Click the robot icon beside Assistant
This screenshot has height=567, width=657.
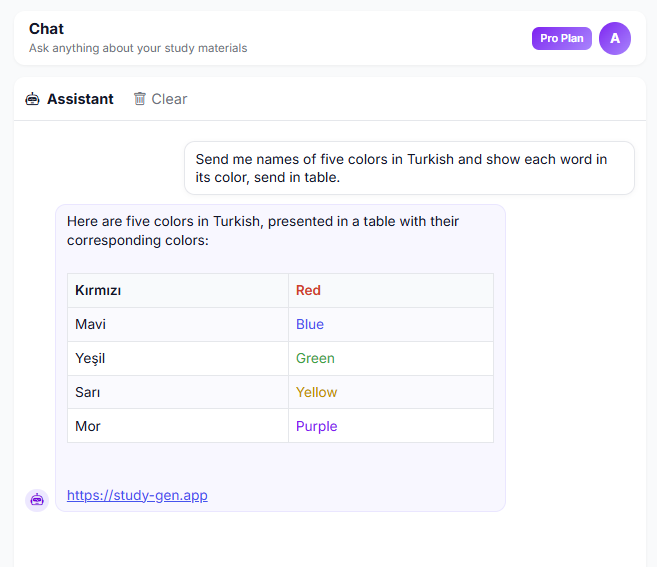pyautogui.click(x=32, y=99)
